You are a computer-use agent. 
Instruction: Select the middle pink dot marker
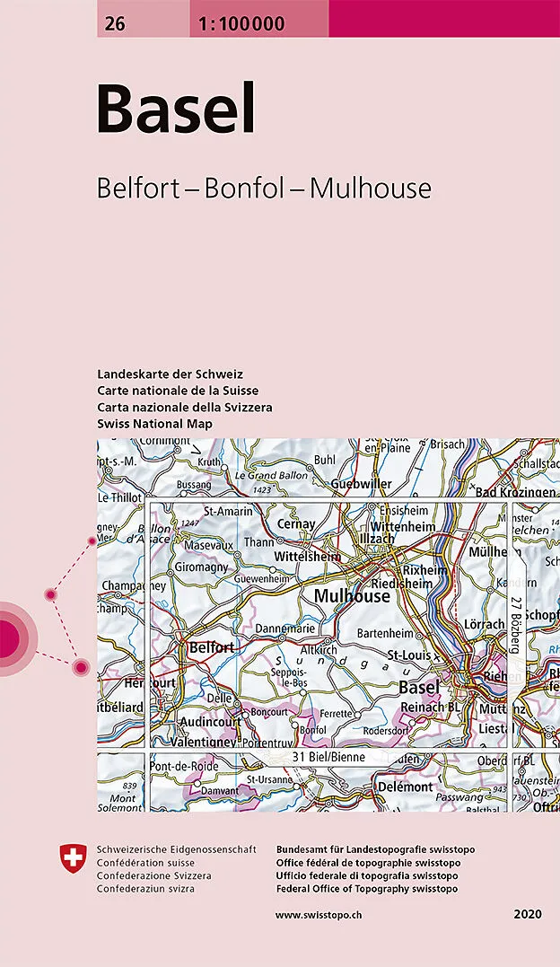point(51,594)
